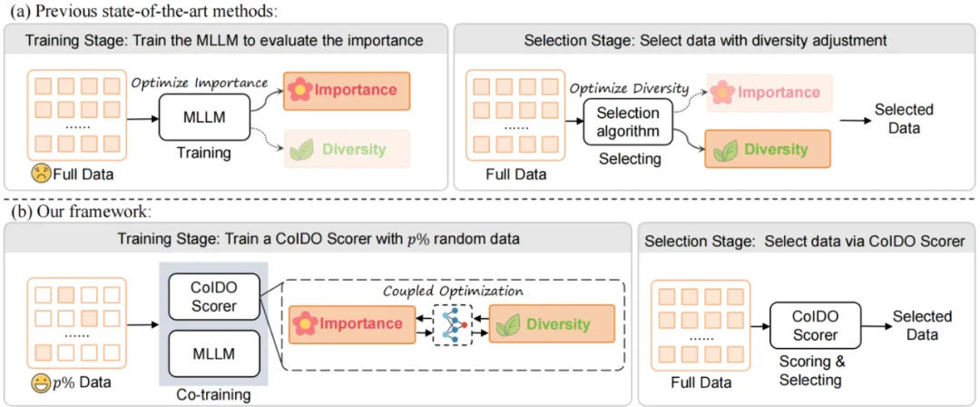Click the leaf icon in Our framework's Diversity box
Viewport: 980px width, 407px height.
508,323
